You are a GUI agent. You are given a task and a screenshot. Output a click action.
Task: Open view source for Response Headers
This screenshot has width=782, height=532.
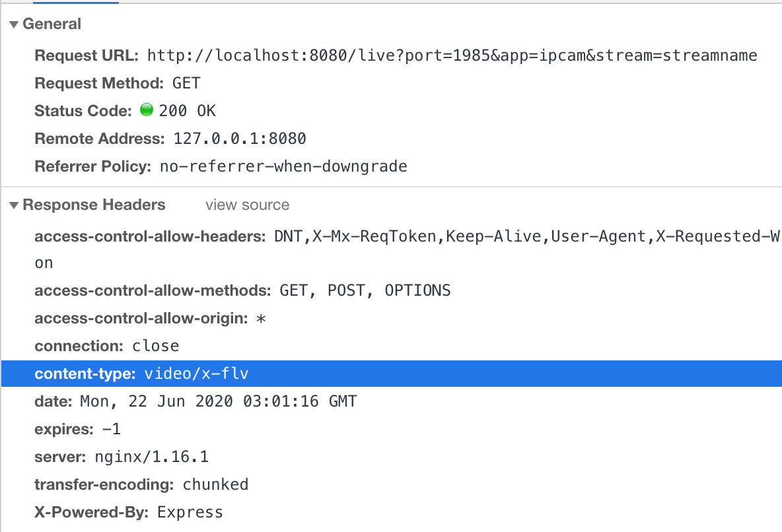[248, 205]
